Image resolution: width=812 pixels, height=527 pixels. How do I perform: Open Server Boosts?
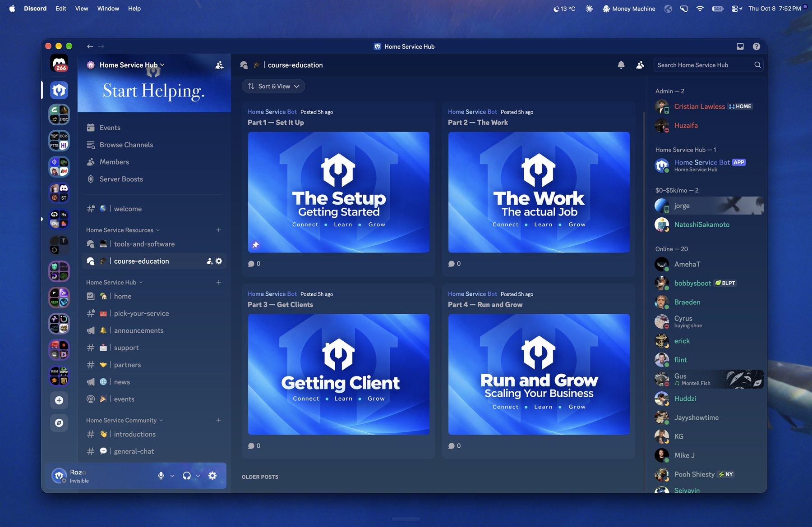tap(153, 179)
